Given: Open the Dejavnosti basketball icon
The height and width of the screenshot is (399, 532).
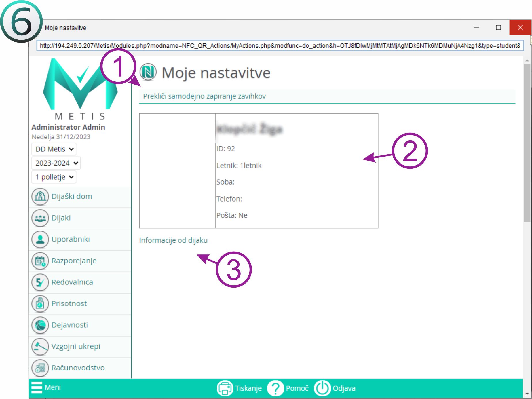Looking at the screenshot, I should [40, 325].
